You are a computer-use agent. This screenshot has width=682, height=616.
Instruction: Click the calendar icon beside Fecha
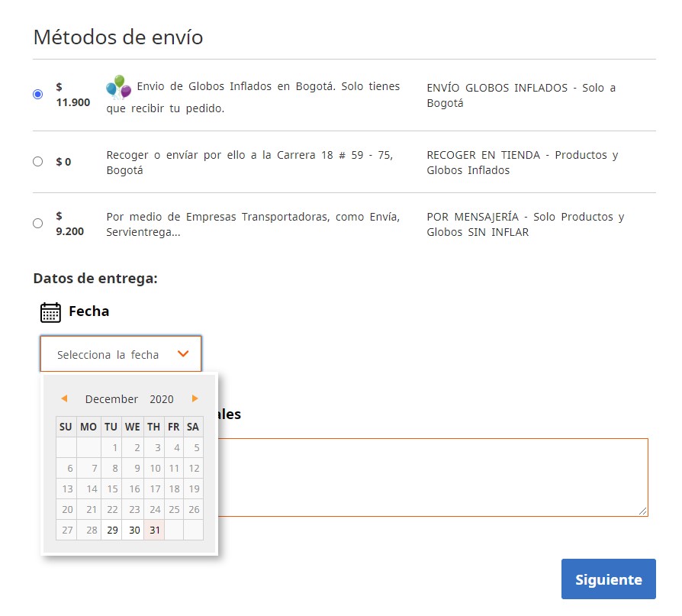click(50, 312)
